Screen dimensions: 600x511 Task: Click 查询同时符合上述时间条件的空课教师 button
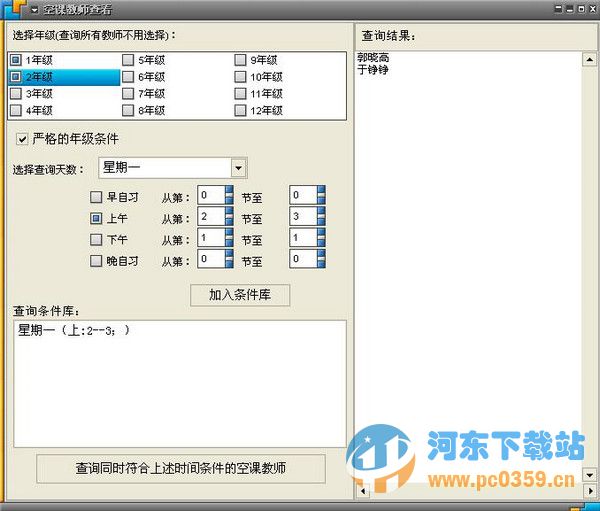(x=181, y=468)
